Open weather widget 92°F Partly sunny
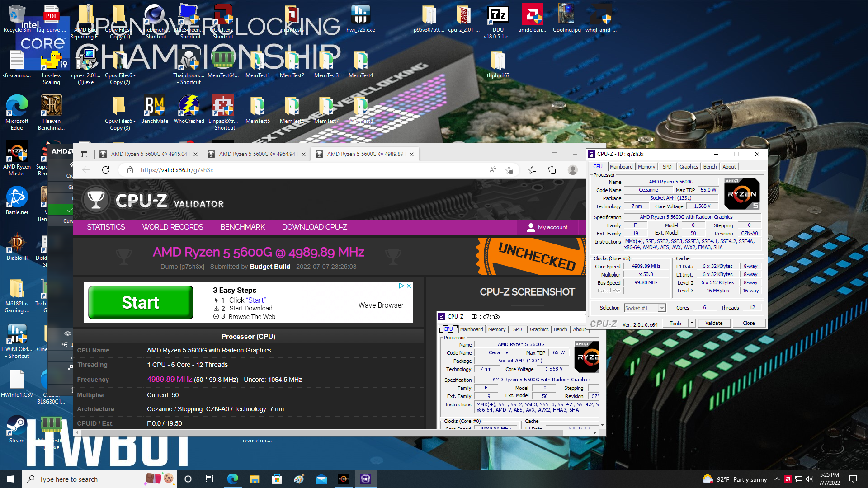Image resolution: width=868 pixels, height=488 pixels. tap(735, 479)
